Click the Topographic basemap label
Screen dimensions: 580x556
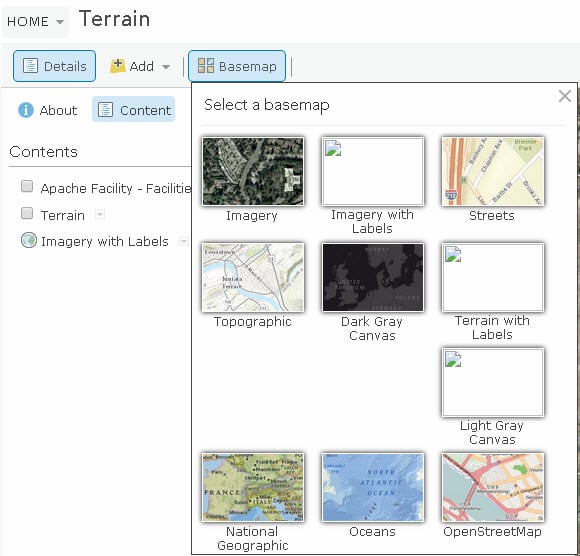pos(253,322)
